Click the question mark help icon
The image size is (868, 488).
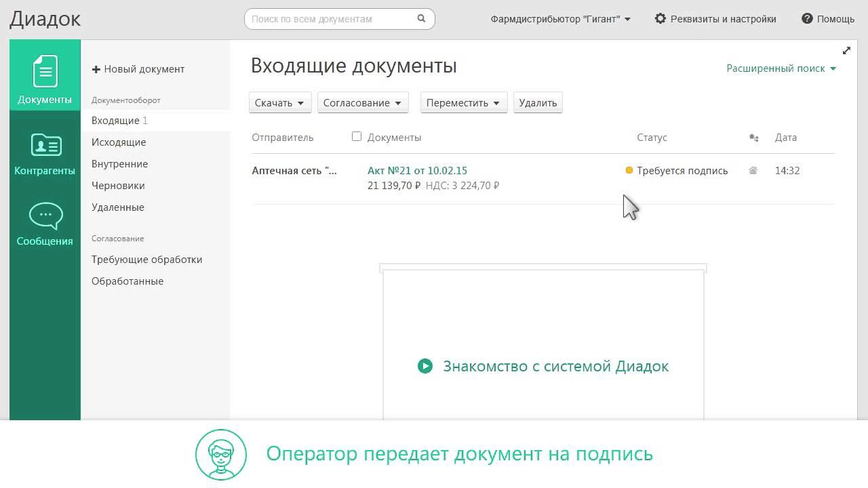(x=807, y=19)
